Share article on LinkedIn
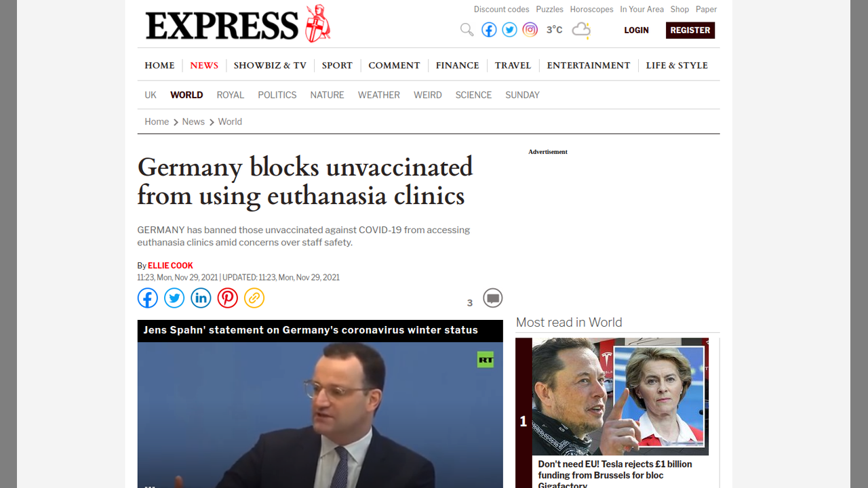This screenshot has width=868, height=488. (201, 298)
